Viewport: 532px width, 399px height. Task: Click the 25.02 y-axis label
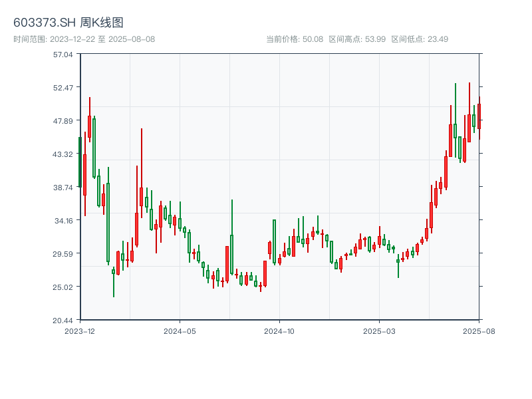click(63, 287)
